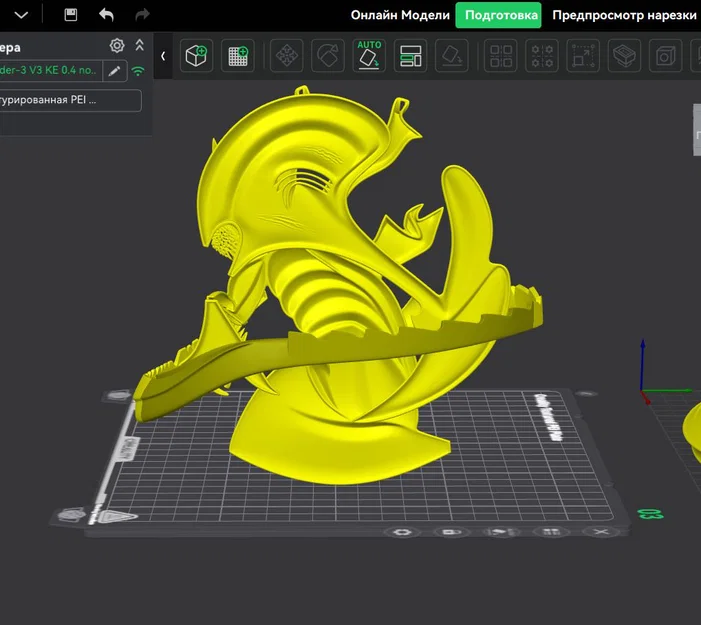The height and width of the screenshot is (625, 701).
Task: Select the Rotate tool
Action: pyautogui.click(x=328, y=56)
